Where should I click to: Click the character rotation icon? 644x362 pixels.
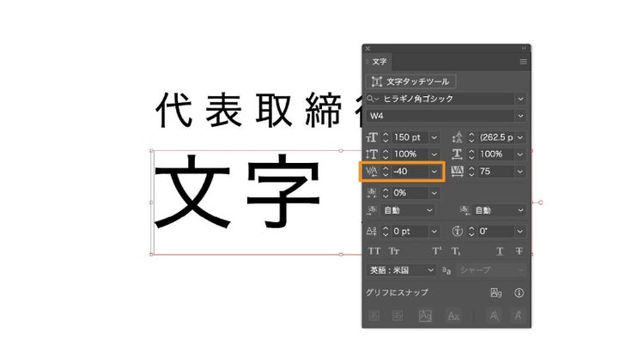pos(457,232)
